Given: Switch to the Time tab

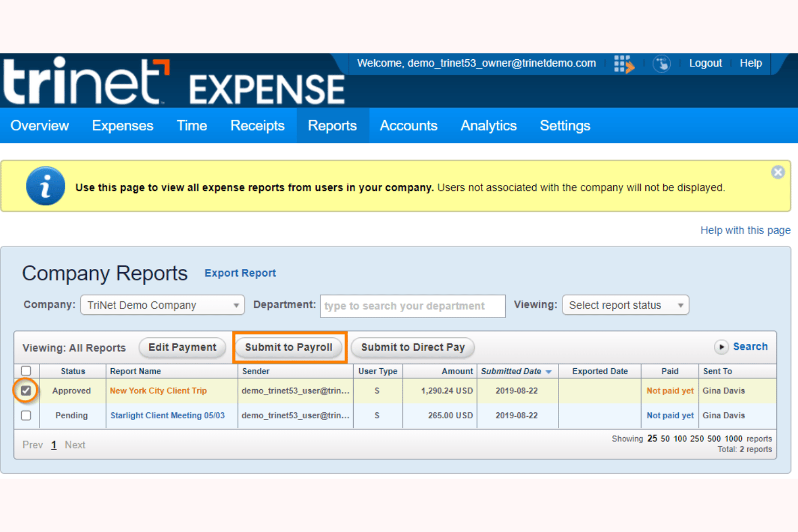Looking at the screenshot, I should [191, 126].
